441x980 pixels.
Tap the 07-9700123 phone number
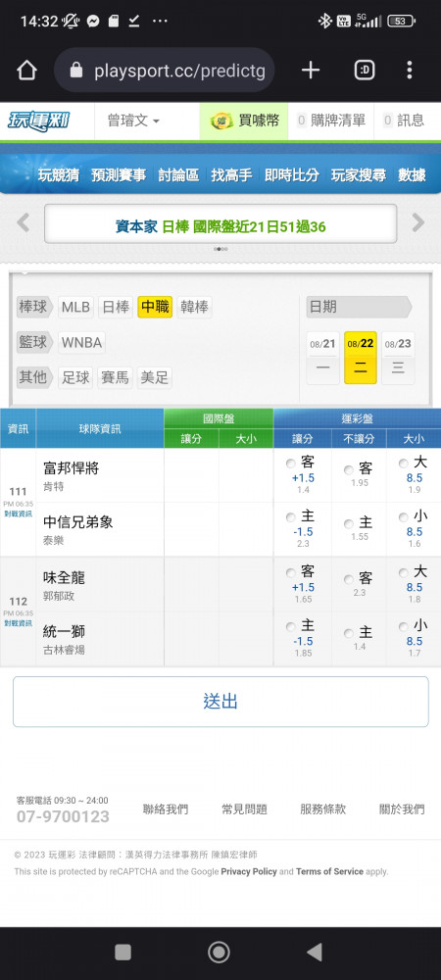click(x=63, y=816)
